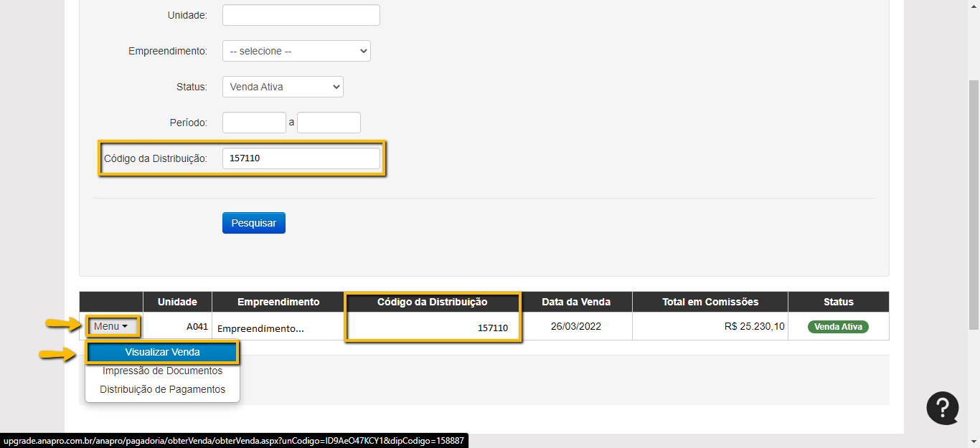Click the Total em Comissões column header
Image resolution: width=980 pixels, height=448 pixels.
pyautogui.click(x=710, y=302)
